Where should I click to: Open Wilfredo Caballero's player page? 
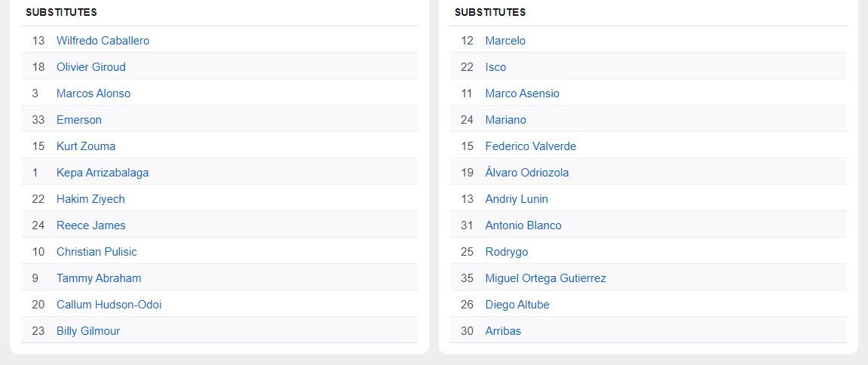[x=103, y=41]
